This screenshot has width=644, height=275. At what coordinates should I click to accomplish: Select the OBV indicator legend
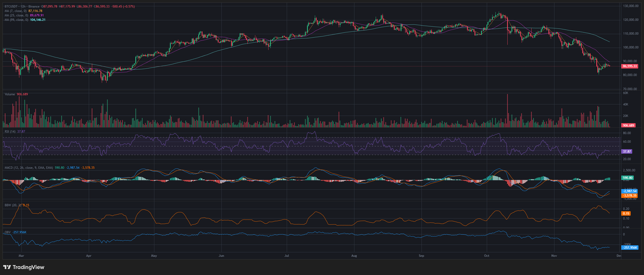tap(7, 233)
